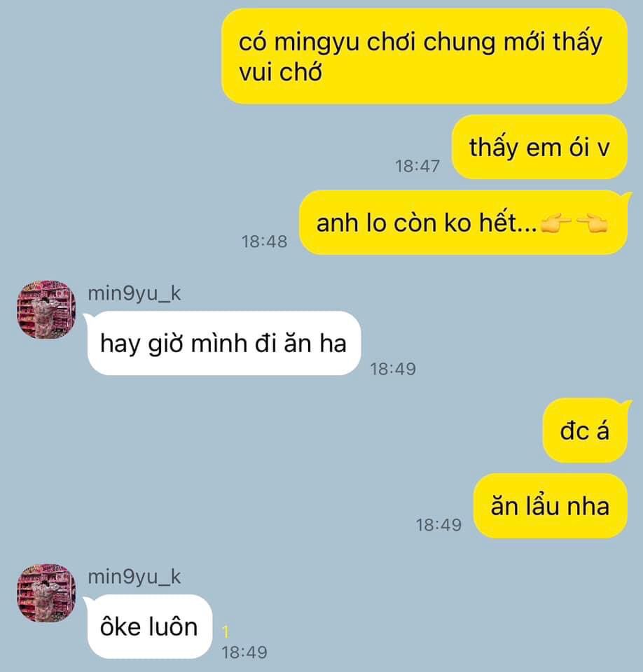Image resolution: width=643 pixels, height=672 pixels.
Task: Open min9yu_k's avatar beside "ôke luôn" message
Action: 46,593
